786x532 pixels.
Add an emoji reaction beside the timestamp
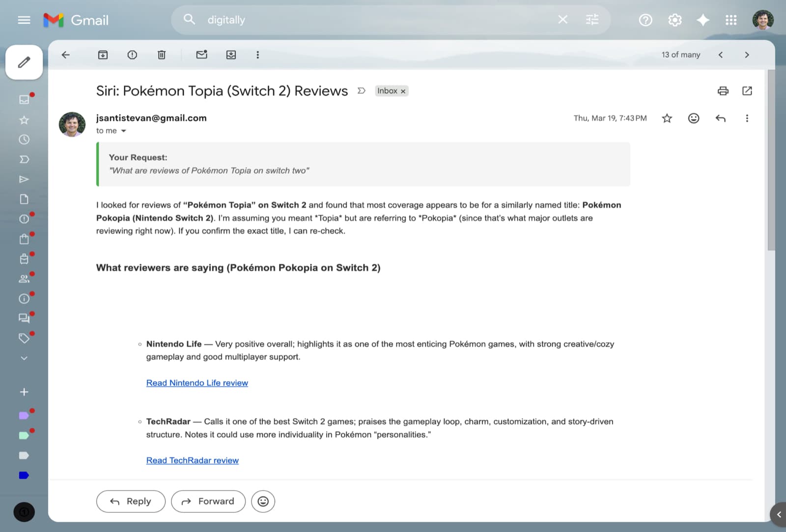click(x=694, y=118)
